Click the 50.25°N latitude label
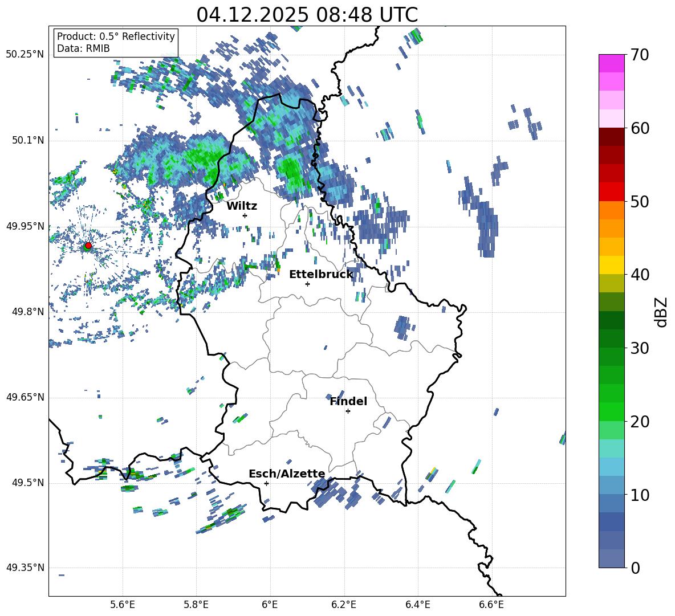The height and width of the screenshot is (616, 675). point(25,55)
